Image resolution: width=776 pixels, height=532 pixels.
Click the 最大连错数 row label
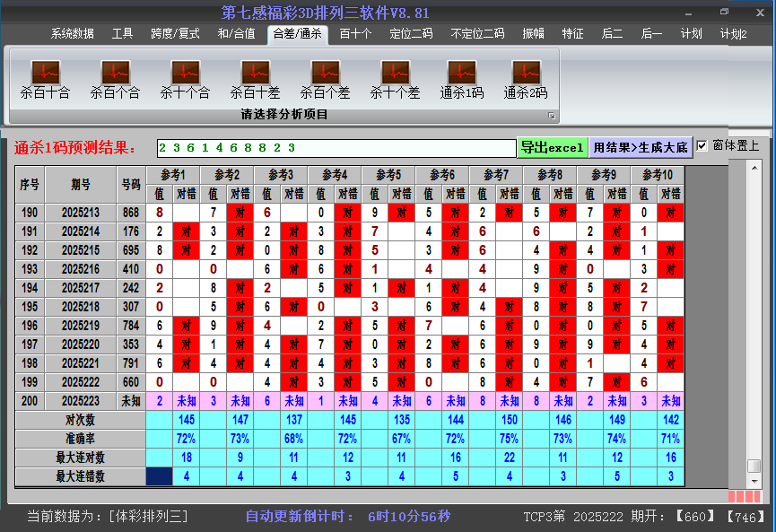[80, 476]
